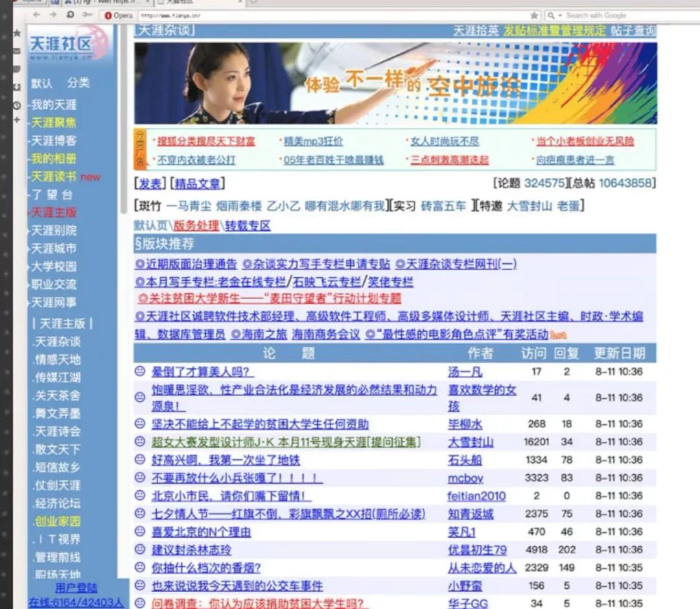The image size is (700, 609).
Task: Click the smiley icon beside 坚决不能给上不起学的贫困大学生任何资助
Action: click(140, 423)
